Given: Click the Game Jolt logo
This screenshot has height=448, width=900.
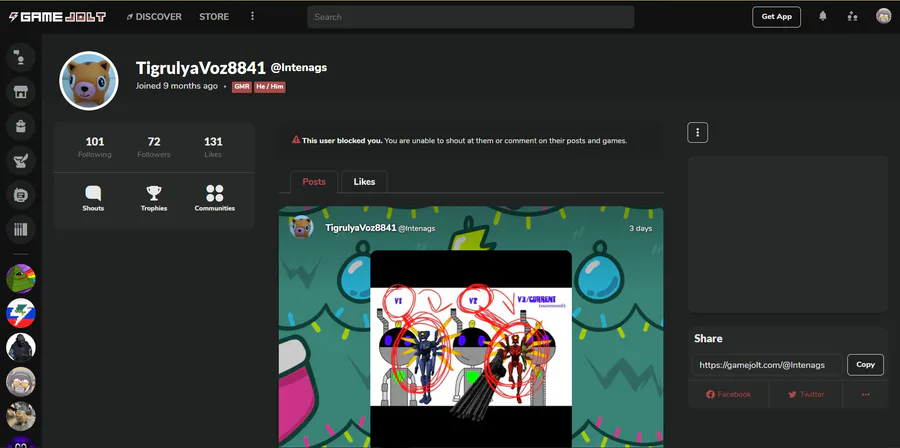Looking at the screenshot, I should tap(57, 17).
